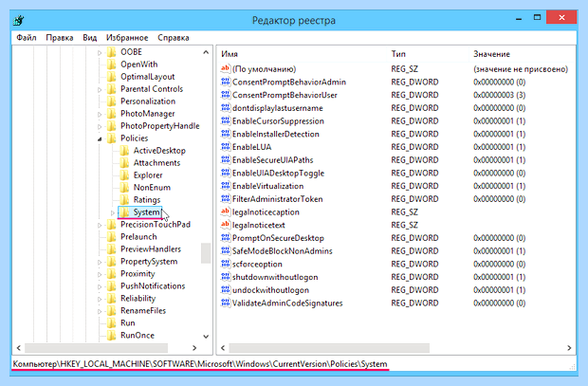Viewport: 588px width, 386px height.
Task: Sort values by the Тип column header
Action: 429,54
